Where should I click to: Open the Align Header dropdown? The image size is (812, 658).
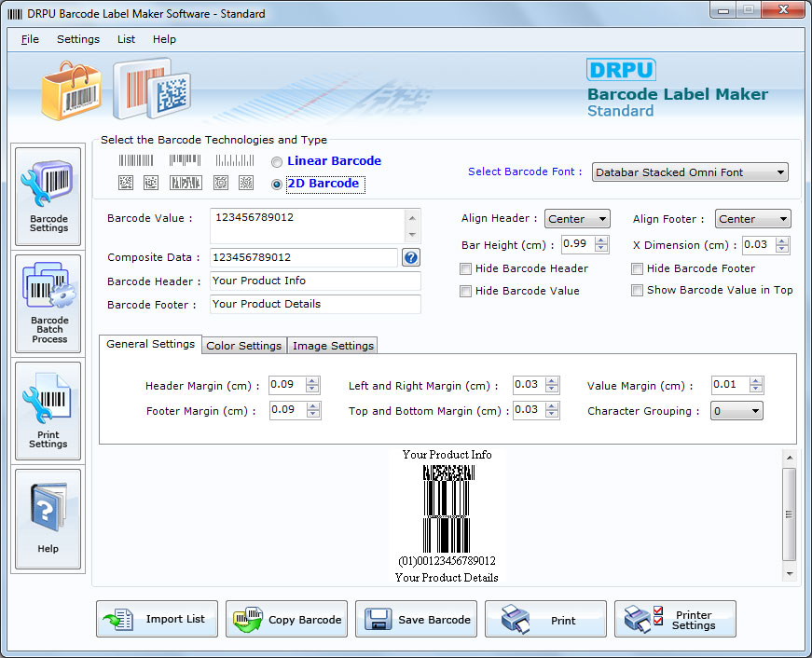click(x=577, y=219)
